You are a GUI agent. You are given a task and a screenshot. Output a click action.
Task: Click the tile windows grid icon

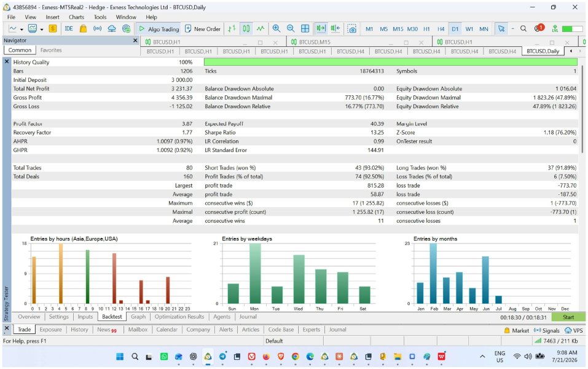click(305, 28)
